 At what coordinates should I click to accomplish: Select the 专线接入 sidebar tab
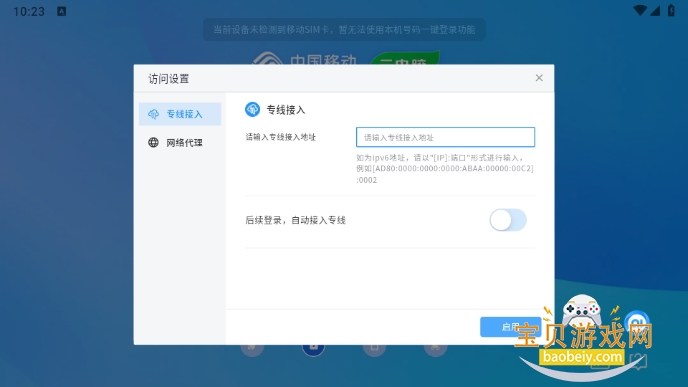[180, 114]
